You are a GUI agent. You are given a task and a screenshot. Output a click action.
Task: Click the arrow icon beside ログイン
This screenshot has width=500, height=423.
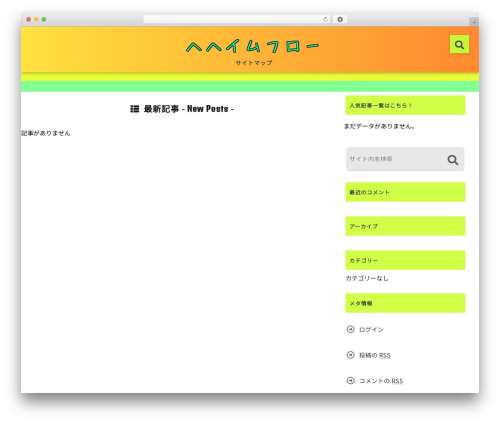tap(350, 329)
